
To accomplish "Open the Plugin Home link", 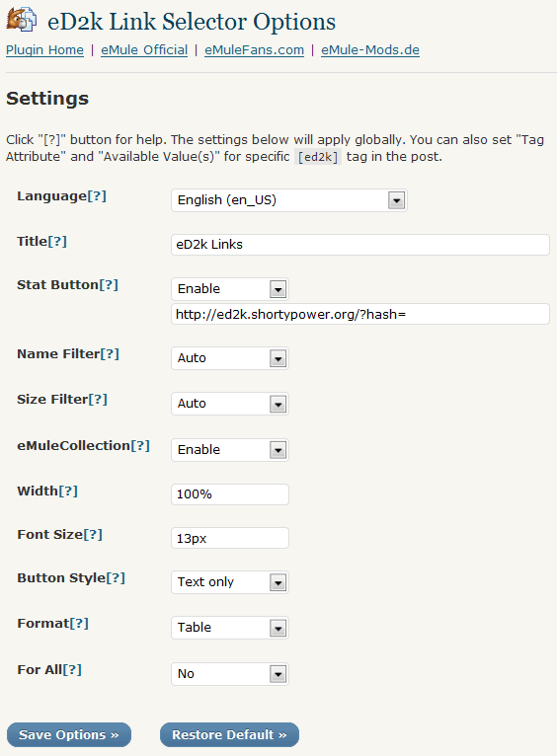I will (x=44, y=50).
